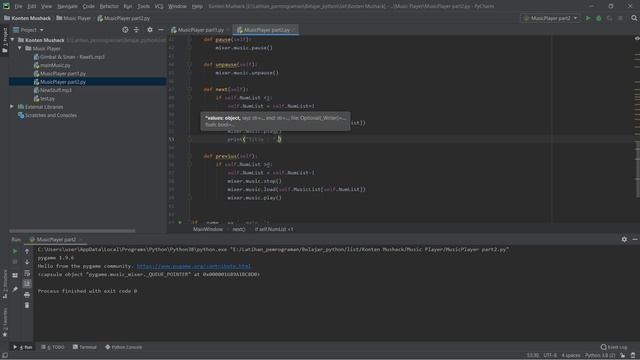Toggle Favorites tool window on left sidebar
Image resolution: width=640 pixels, height=360 pixels.
[4, 322]
